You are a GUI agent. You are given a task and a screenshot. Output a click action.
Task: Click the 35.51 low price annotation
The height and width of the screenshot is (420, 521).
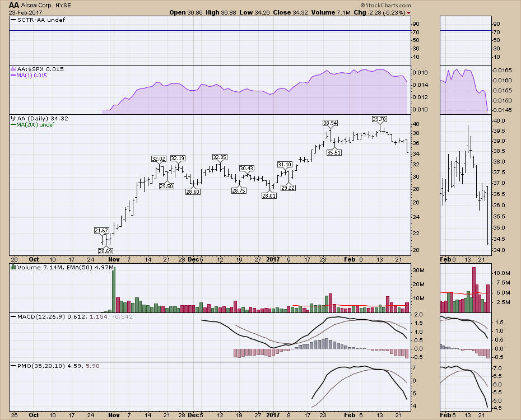(x=334, y=152)
